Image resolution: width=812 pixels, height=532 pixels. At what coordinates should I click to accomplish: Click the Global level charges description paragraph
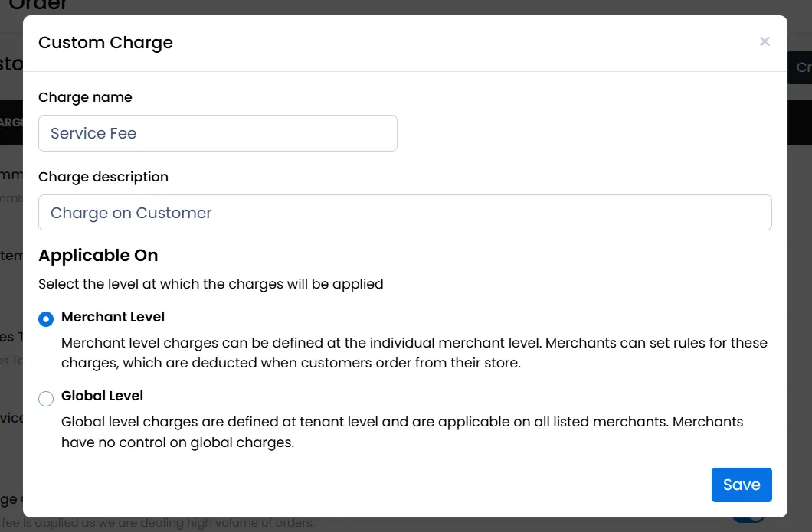402,432
